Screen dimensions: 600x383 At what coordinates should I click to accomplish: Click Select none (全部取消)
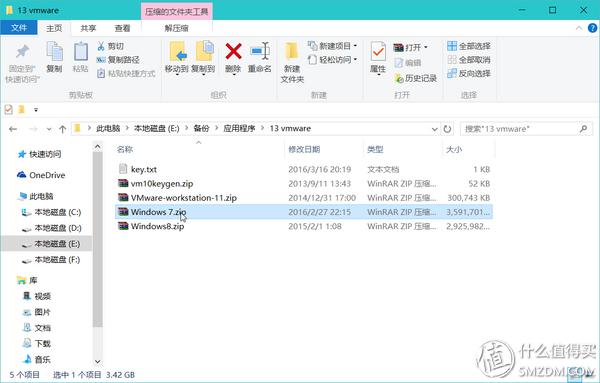(x=469, y=60)
